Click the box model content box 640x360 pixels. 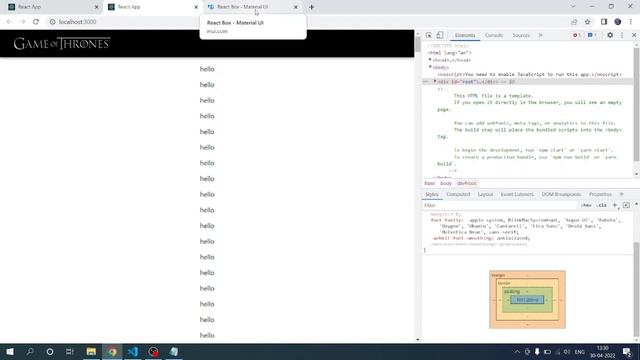527,300
